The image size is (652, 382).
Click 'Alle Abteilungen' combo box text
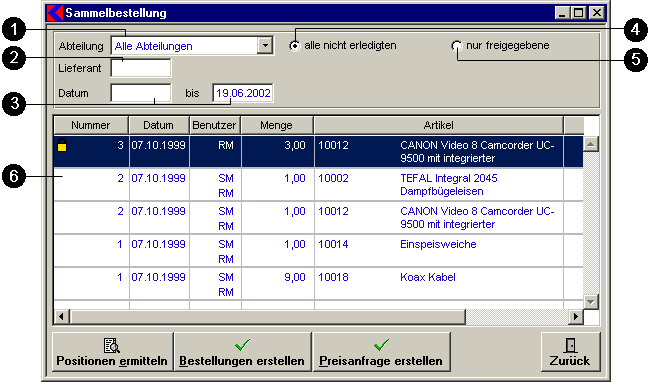[x=153, y=46]
